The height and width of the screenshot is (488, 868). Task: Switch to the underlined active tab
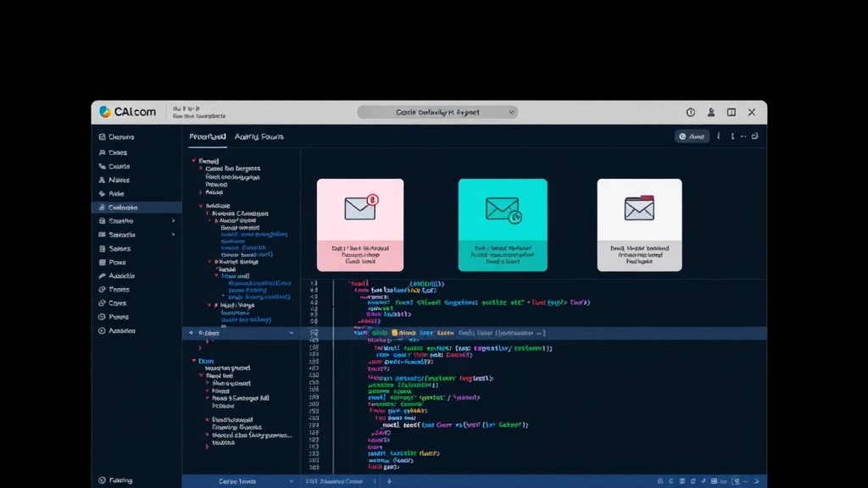click(x=208, y=136)
